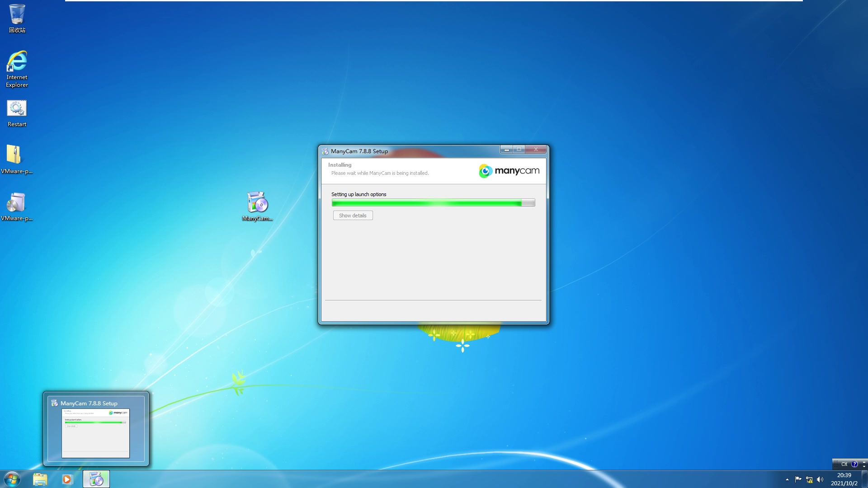Open the volume speaker tray icon
This screenshot has height=488, width=868.
[x=820, y=479]
